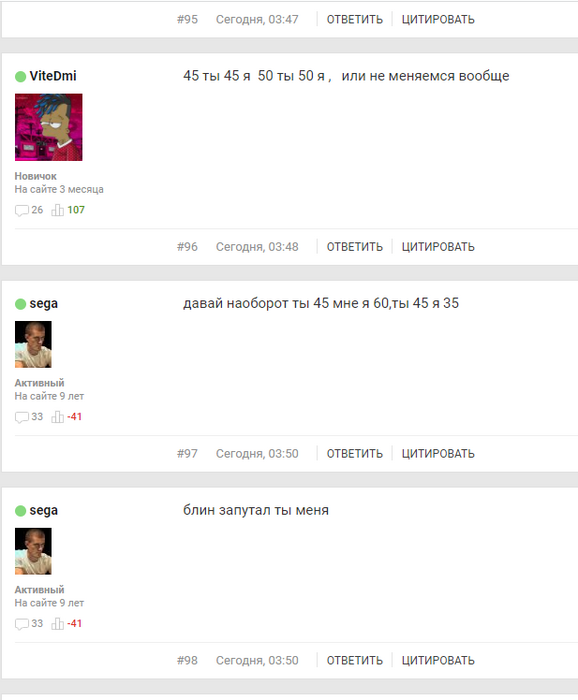The width and height of the screenshot is (578, 700).
Task: Click ViteDmi's message count speech-bubble icon
Action: (x=21, y=210)
